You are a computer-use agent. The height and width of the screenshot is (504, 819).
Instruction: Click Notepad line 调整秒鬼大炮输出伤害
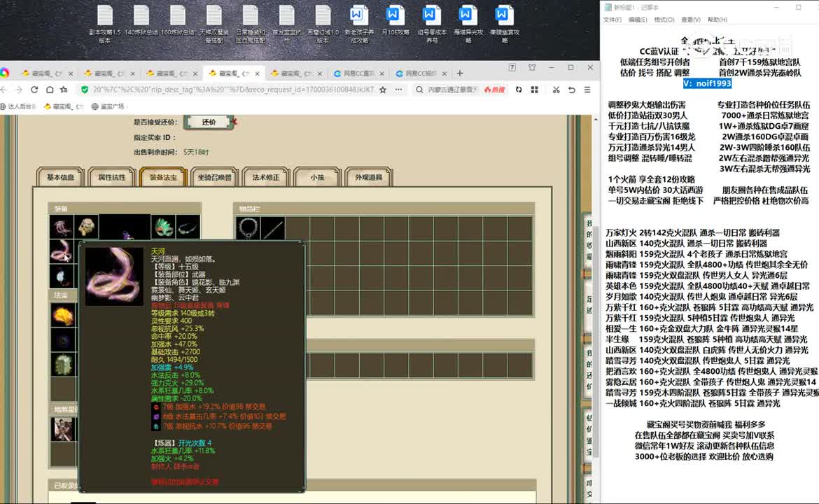coord(647,104)
